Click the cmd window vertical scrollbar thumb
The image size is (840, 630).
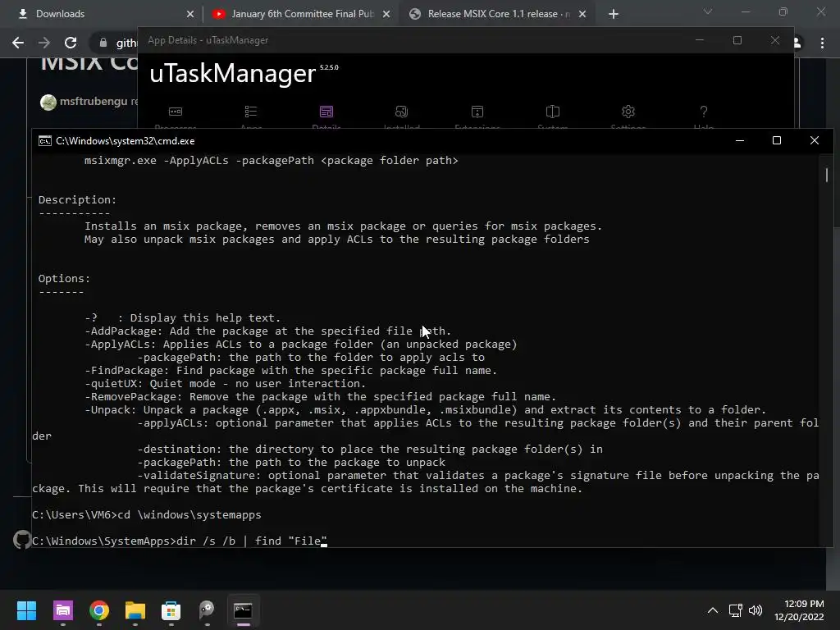click(827, 175)
